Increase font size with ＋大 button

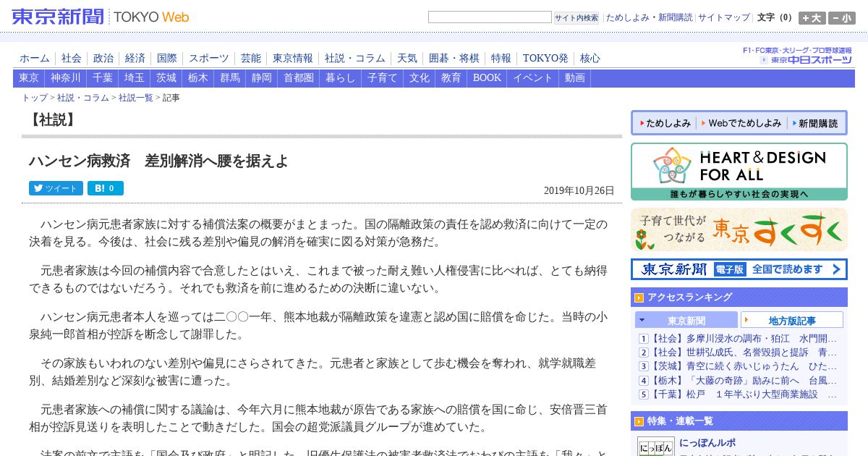[812, 18]
